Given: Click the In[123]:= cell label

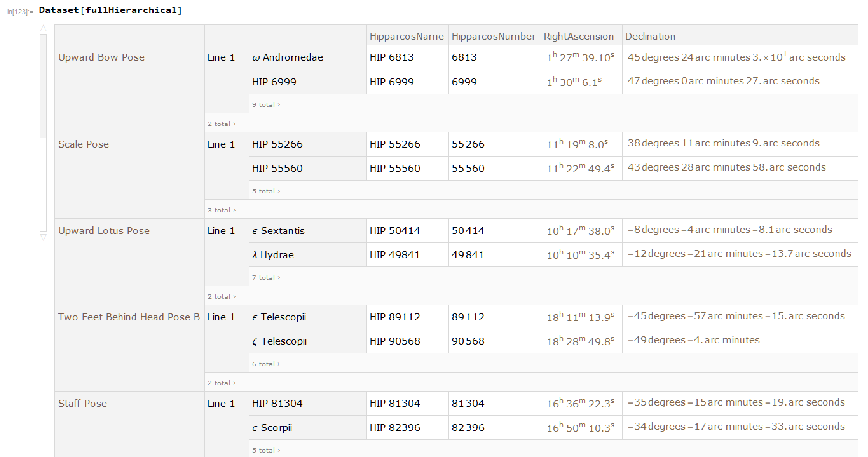Looking at the screenshot, I should tap(20, 12).
